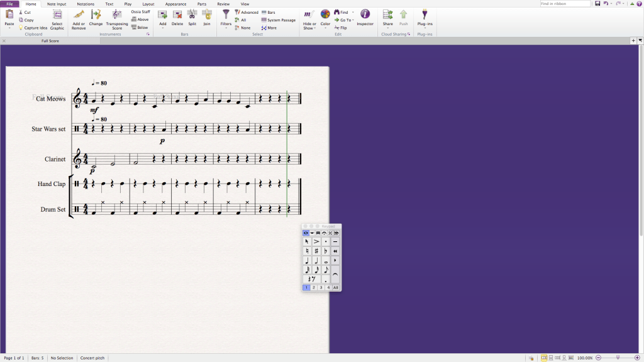Select voice 2 on Keypad
The height and width of the screenshot is (362, 644).
click(314, 287)
